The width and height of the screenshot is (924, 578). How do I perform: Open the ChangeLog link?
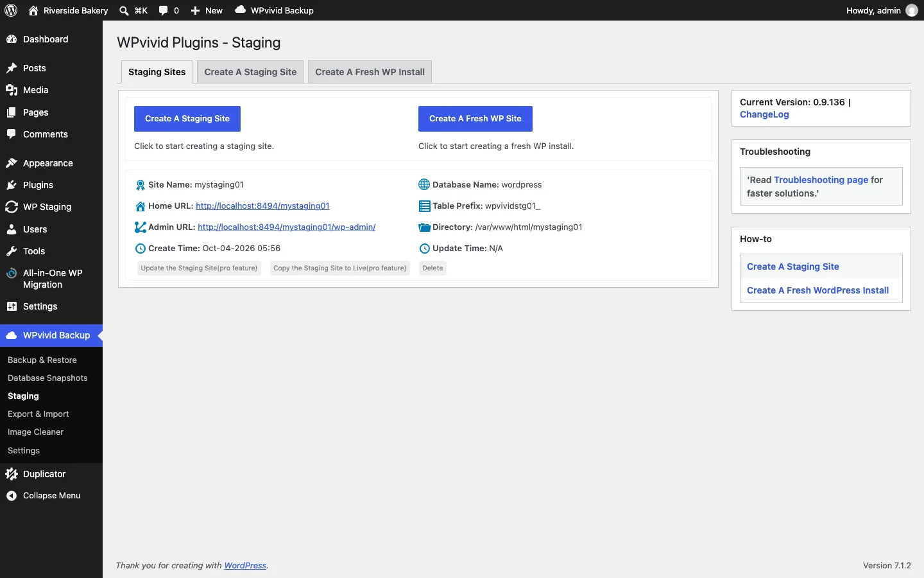coord(764,114)
